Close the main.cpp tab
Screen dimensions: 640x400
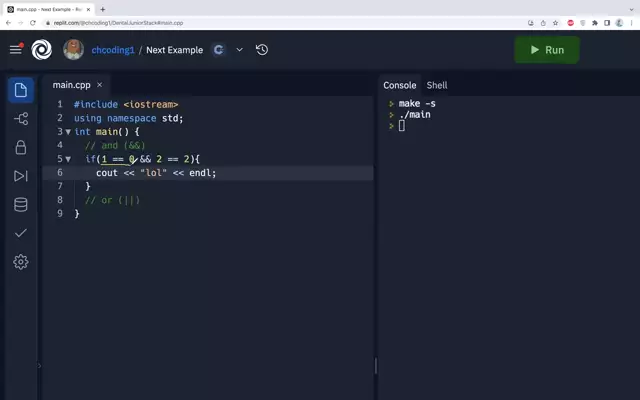tap(100, 85)
